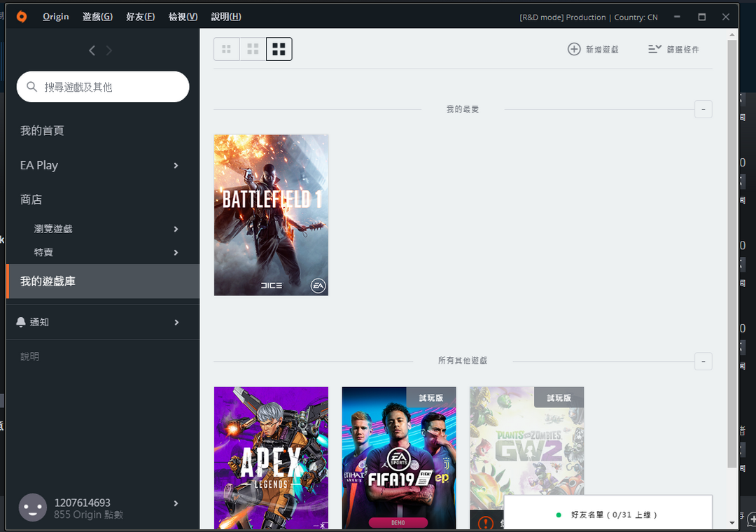Click the 試玩版 badge on FIFA 19
Viewport: 756px width, 532px height.
point(431,398)
